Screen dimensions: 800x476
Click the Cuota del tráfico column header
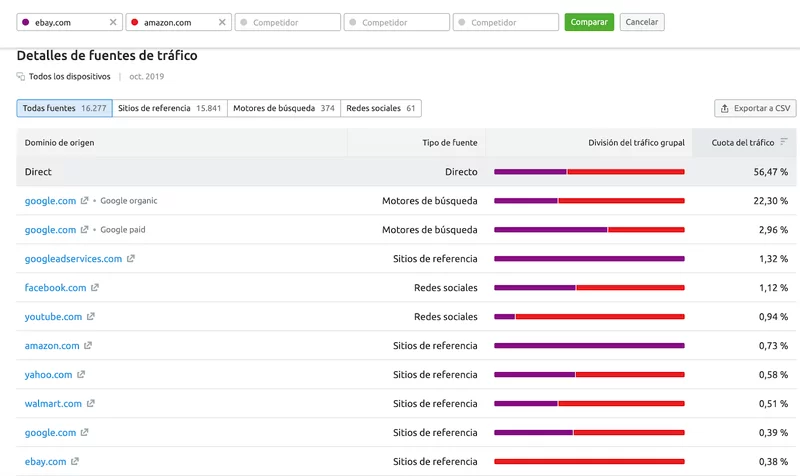[743, 142]
